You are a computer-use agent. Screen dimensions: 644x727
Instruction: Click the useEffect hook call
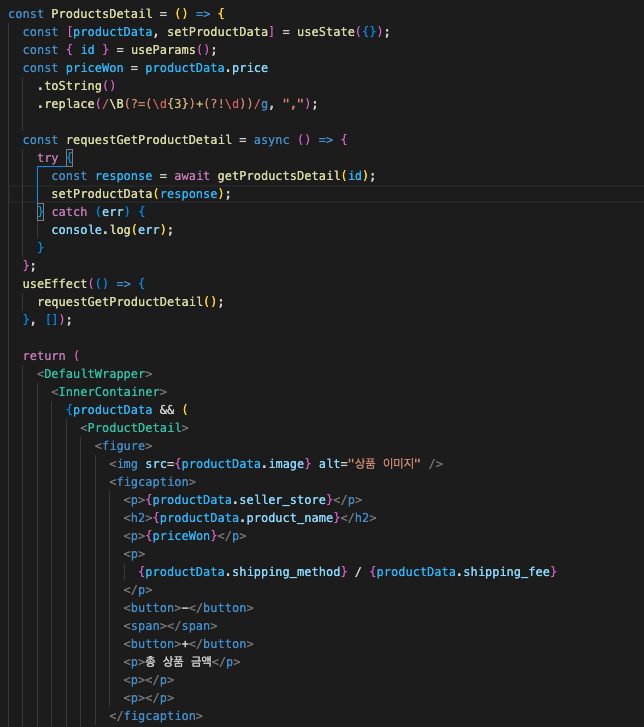coord(55,284)
